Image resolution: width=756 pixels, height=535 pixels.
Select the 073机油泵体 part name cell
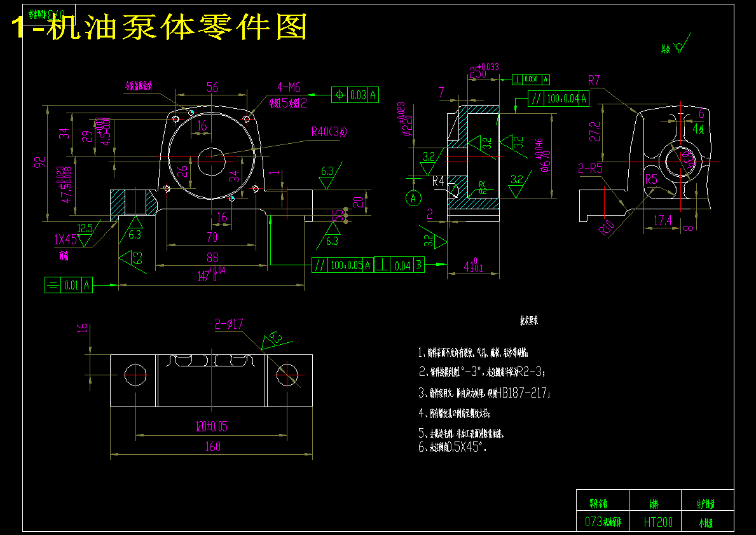point(603,522)
